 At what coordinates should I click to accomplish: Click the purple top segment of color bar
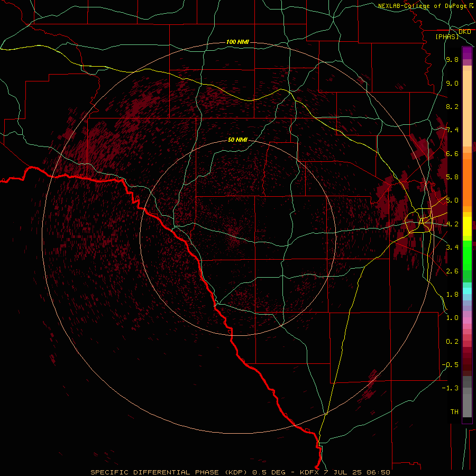tap(467, 53)
